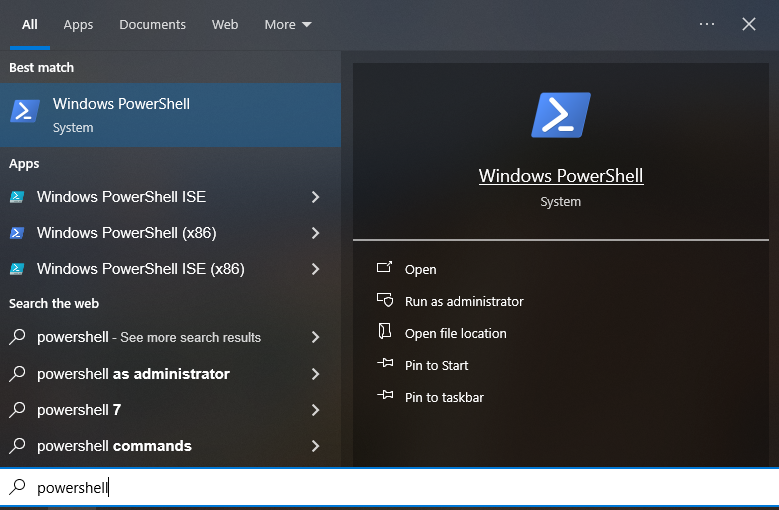Image resolution: width=779 pixels, height=510 pixels.
Task: Click the Run as administrator shield icon
Action: point(385,300)
